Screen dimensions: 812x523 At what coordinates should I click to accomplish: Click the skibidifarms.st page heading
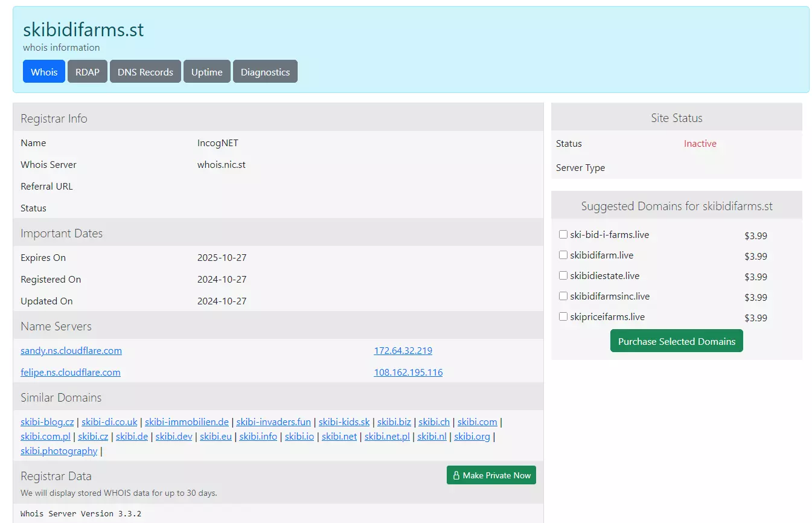(83, 30)
